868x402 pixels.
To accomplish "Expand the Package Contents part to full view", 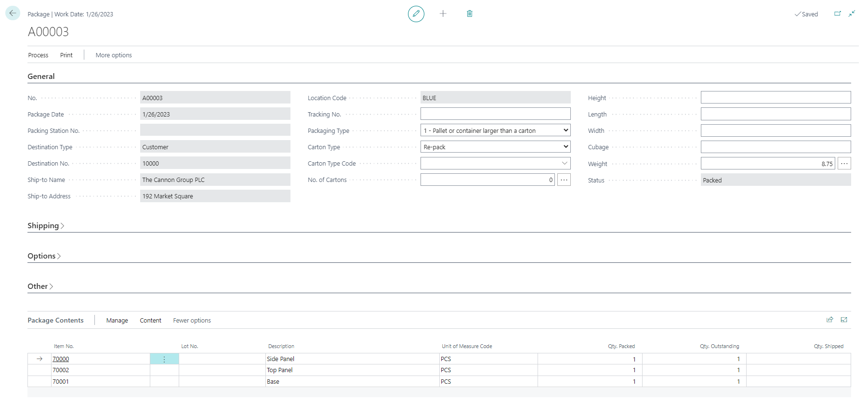I will coord(844,320).
